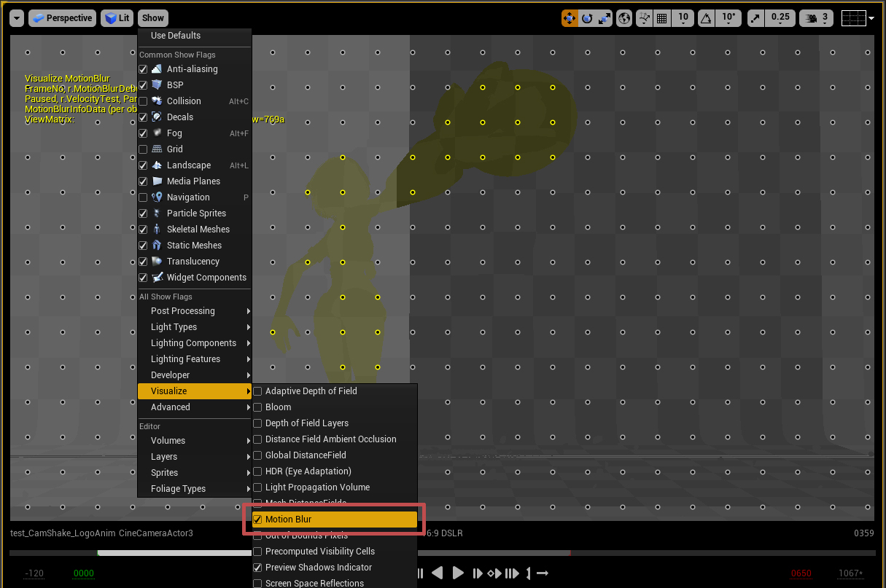The height and width of the screenshot is (588, 886).
Task: Click the Perspective view mode button
Action: [63, 18]
